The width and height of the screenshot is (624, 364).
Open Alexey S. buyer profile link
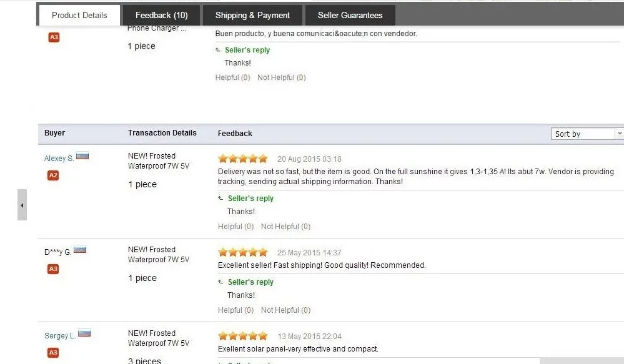(x=59, y=159)
